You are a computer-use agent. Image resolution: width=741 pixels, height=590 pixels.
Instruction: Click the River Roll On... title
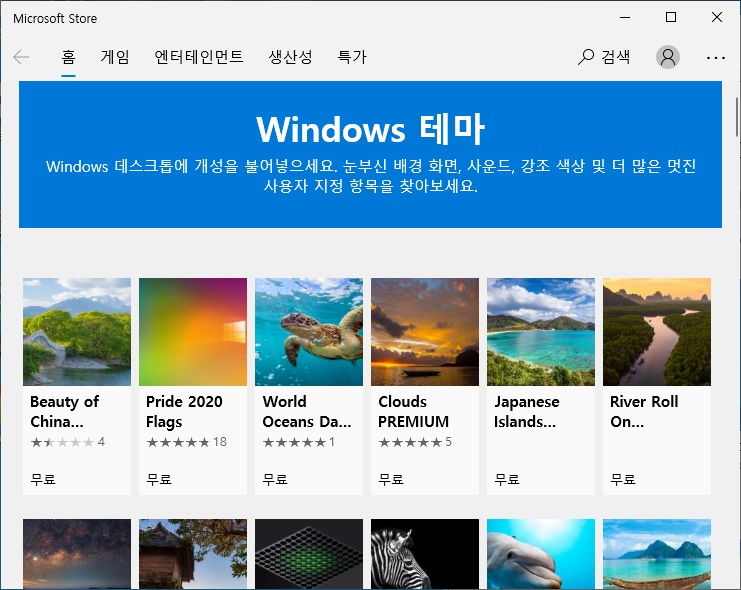pos(644,411)
